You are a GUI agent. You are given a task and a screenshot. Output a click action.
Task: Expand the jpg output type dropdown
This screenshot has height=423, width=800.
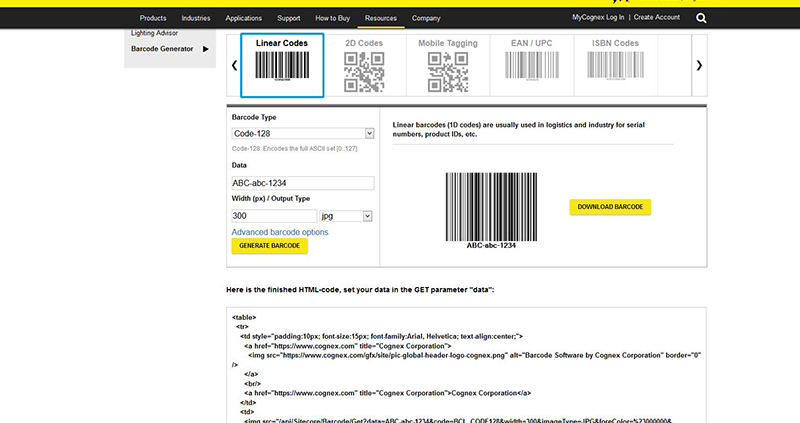(346, 216)
